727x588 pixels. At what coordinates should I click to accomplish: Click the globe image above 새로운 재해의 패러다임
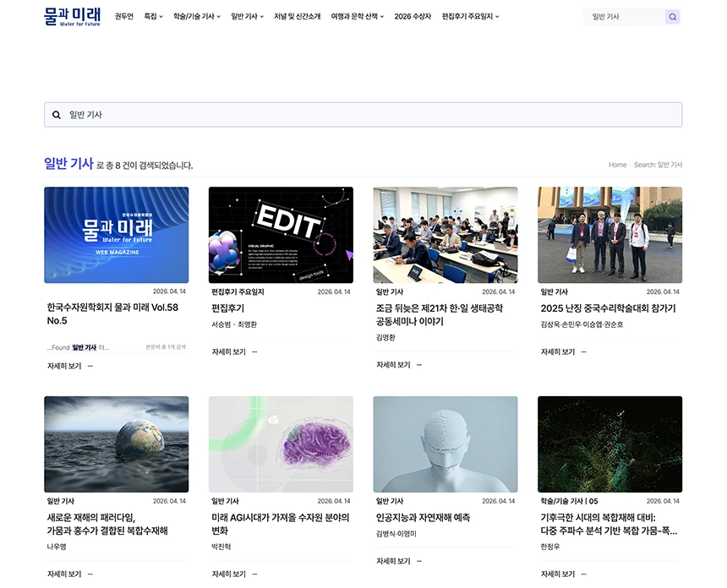click(116, 444)
